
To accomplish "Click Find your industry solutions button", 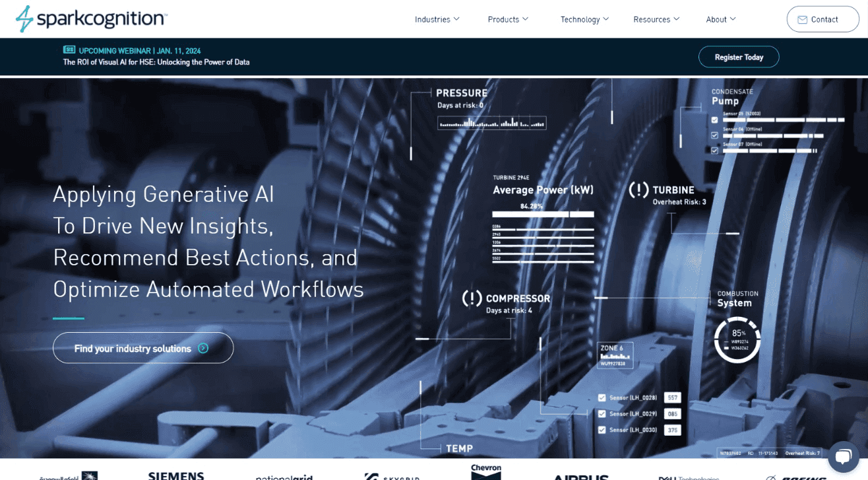I will [x=143, y=348].
